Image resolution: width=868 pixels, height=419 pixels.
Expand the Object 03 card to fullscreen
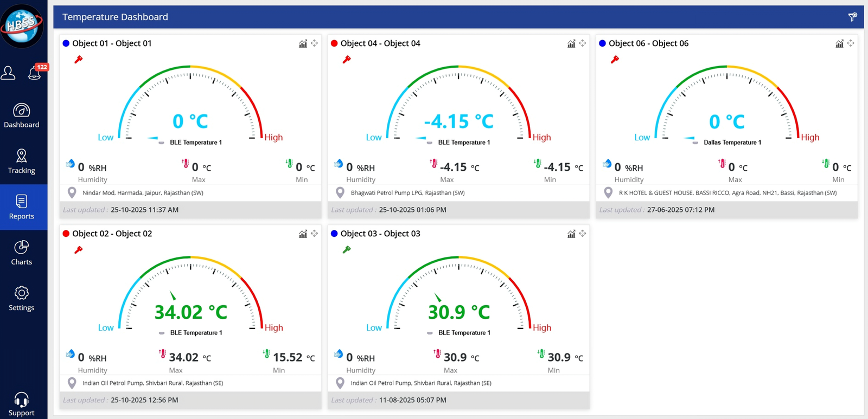coord(582,234)
